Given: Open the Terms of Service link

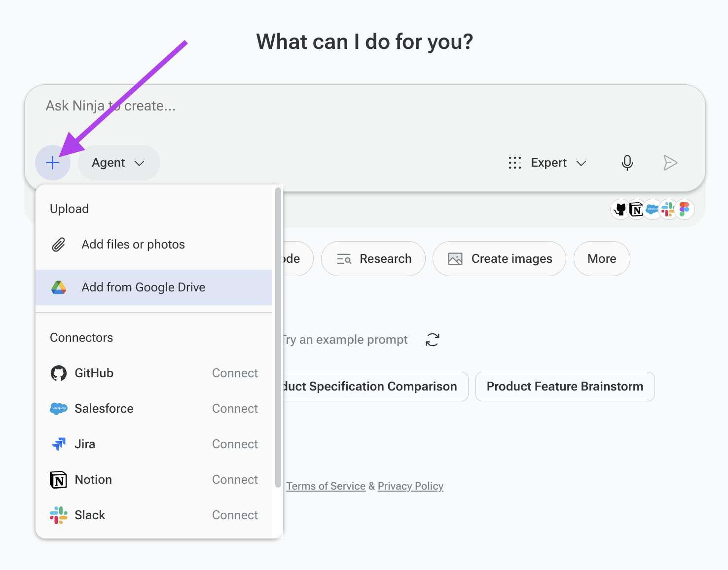Looking at the screenshot, I should (x=326, y=486).
